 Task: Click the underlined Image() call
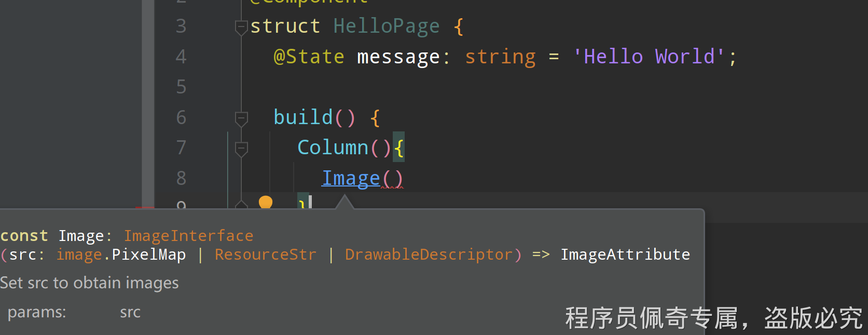coord(351,178)
